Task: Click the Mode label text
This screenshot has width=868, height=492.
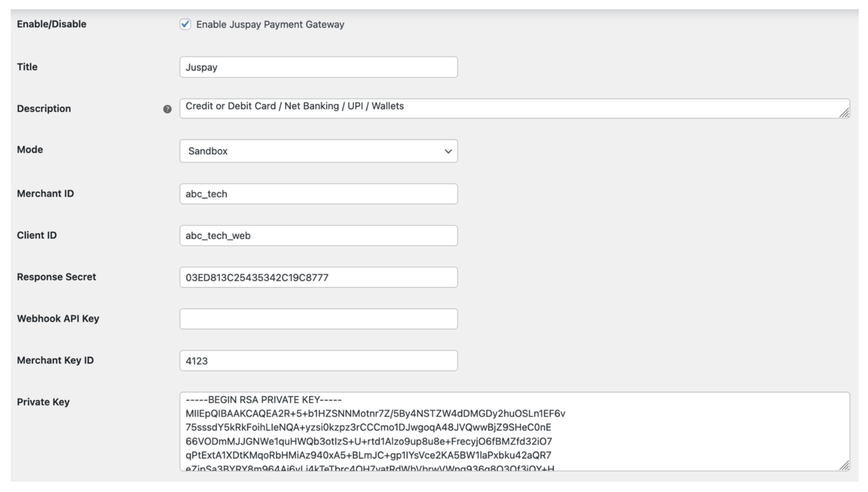Action: click(30, 150)
